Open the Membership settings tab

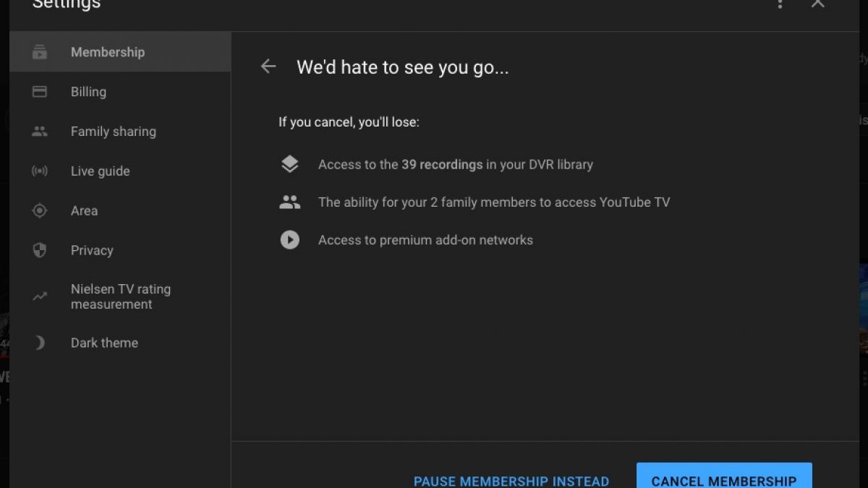(120, 52)
